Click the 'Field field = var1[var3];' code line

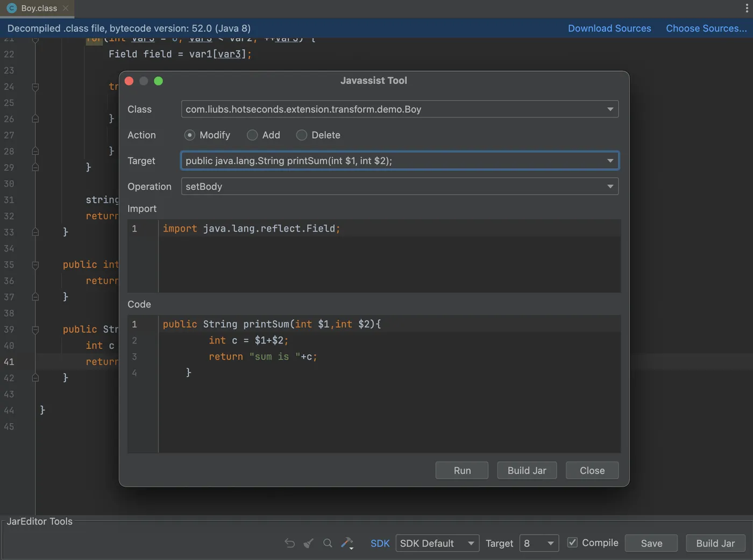pos(180,54)
